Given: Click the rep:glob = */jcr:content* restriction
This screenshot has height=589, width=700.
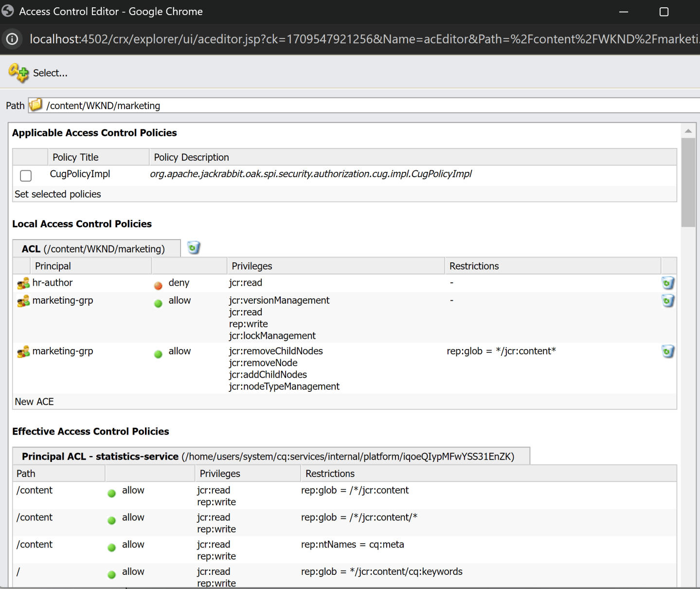Looking at the screenshot, I should coord(501,351).
